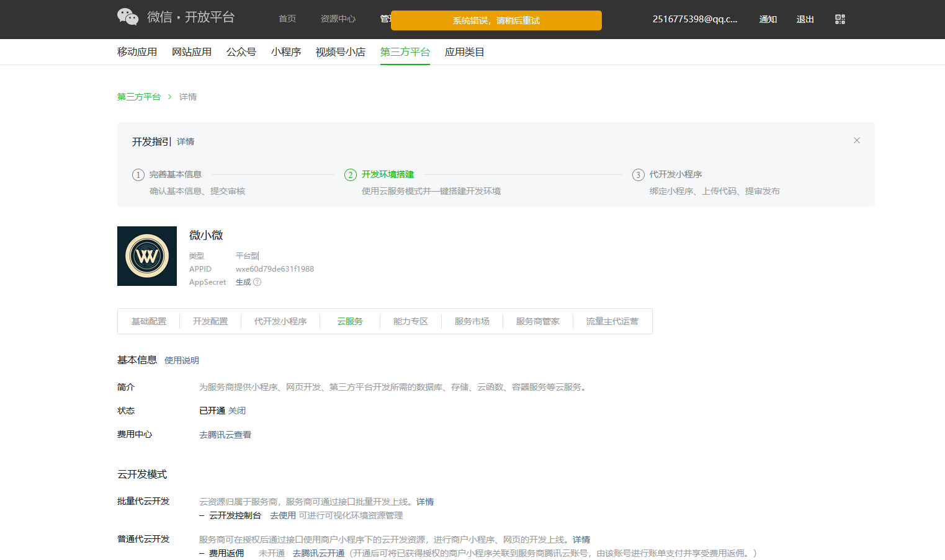
Task: Click the 完善基本信息 step title
Action: click(x=176, y=174)
